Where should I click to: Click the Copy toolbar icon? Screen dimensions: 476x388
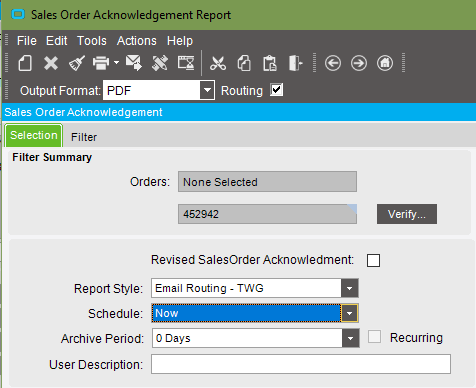click(244, 63)
